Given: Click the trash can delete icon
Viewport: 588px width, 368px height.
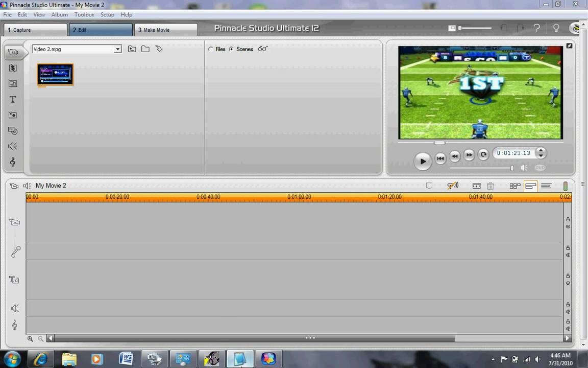Looking at the screenshot, I should pyautogui.click(x=491, y=186).
